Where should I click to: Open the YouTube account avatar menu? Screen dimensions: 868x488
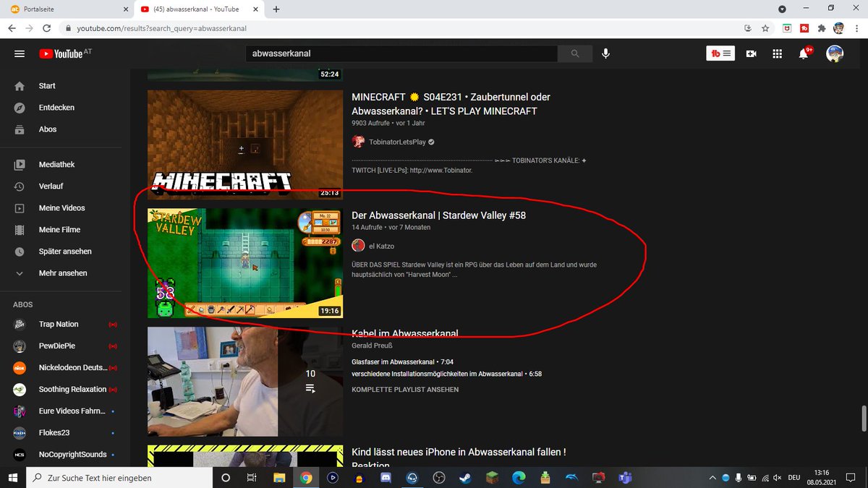tap(835, 53)
